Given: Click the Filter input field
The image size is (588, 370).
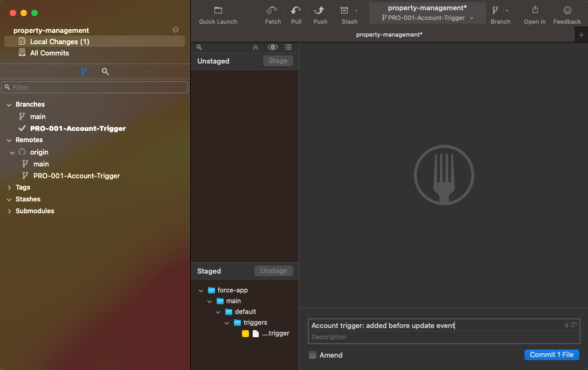Looking at the screenshot, I should click(94, 87).
